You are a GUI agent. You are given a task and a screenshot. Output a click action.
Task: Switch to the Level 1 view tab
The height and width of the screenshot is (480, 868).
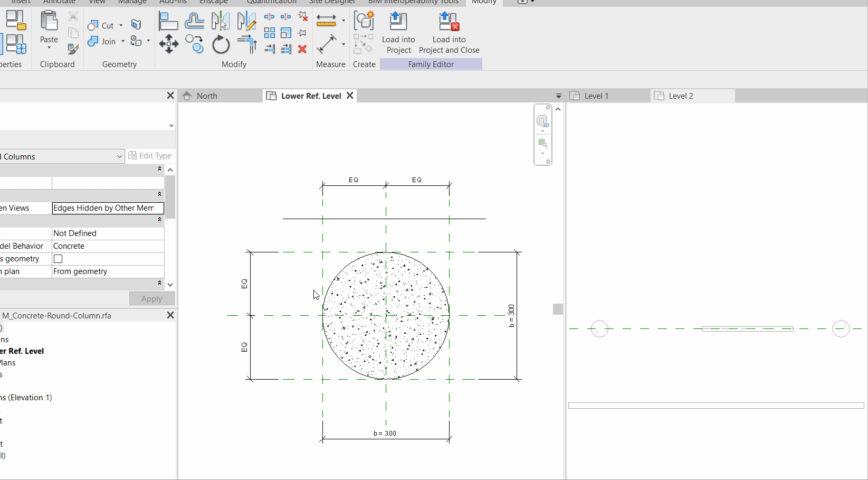click(x=608, y=96)
